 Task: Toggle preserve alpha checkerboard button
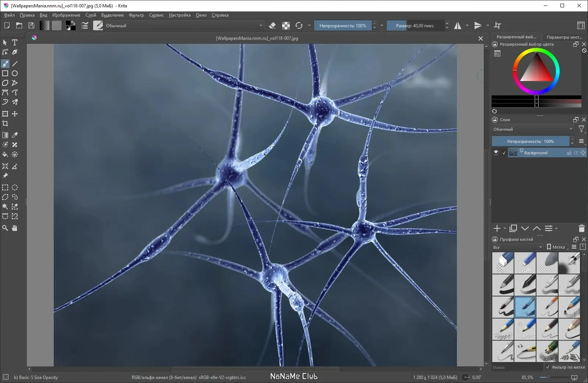coord(286,25)
